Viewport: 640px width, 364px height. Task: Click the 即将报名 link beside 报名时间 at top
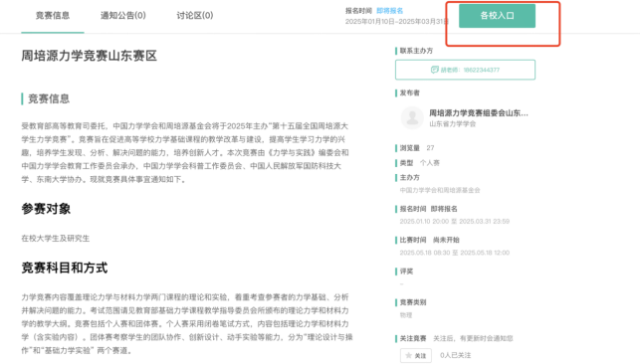390,11
